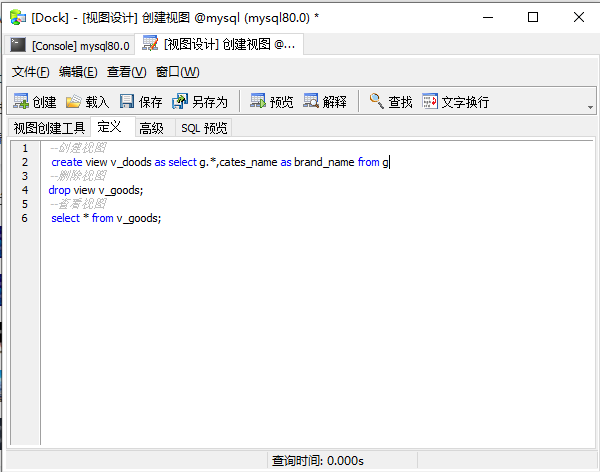Screen dimensions: 600x472
Task: Click line number 1 in gutter
Action: (x=25, y=148)
